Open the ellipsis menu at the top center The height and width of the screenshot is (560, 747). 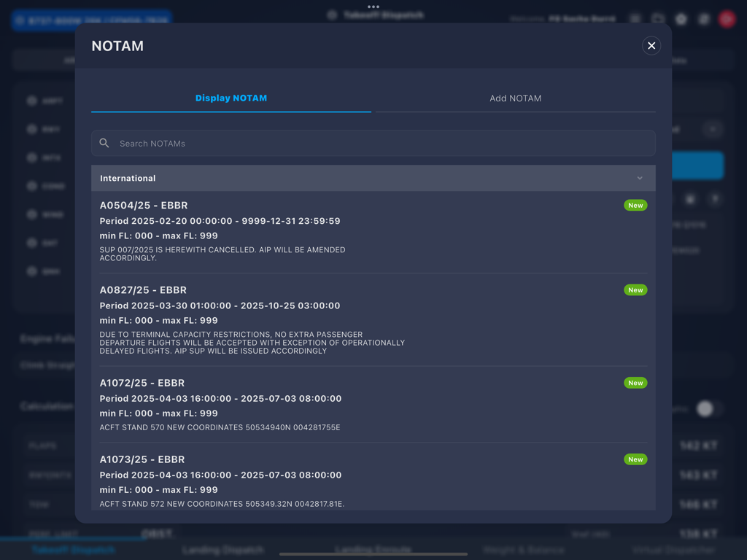[374, 6]
